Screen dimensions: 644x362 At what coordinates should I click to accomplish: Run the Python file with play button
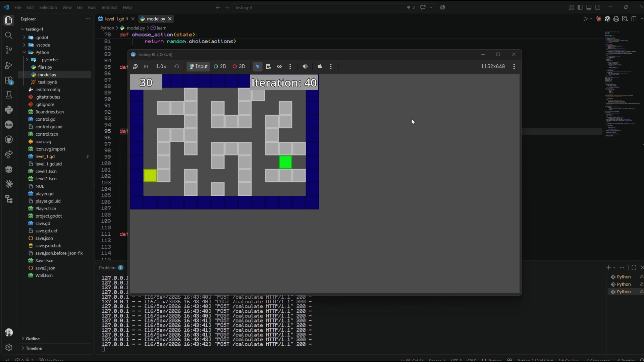[585, 19]
